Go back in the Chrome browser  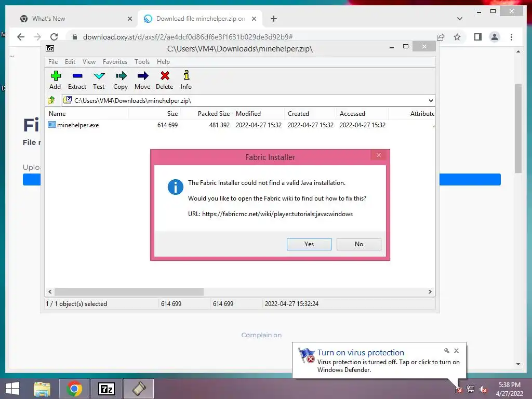(x=21, y=37)
